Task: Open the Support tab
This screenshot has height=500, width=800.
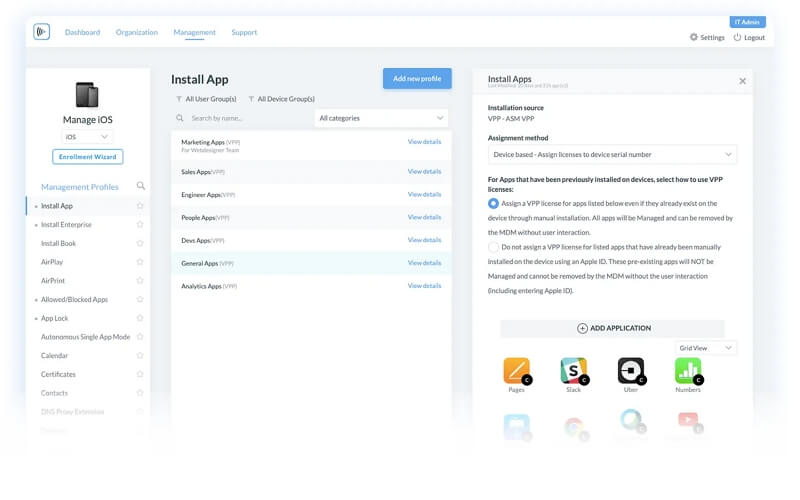Action: (x=244, y=32)
